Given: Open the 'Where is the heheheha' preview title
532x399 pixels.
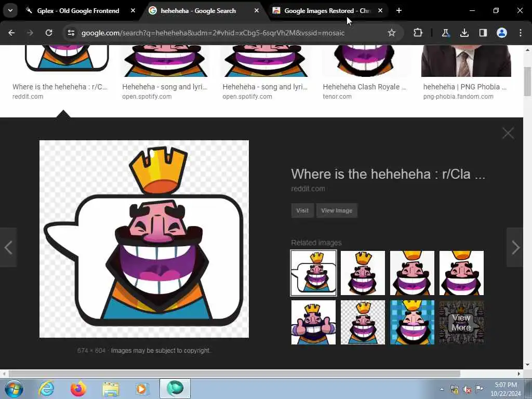Looking at the screenshot, I should (x=388, y=174).
